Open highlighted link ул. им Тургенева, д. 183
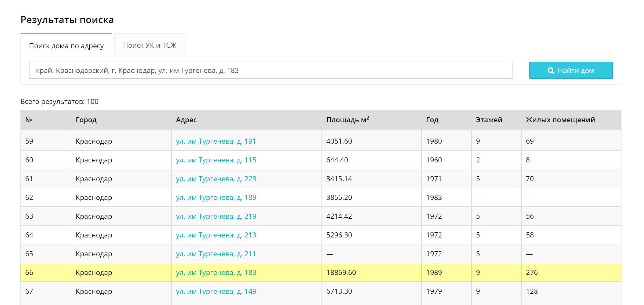The width and height of the screenshot is (644, 305). tap(216, 273)
